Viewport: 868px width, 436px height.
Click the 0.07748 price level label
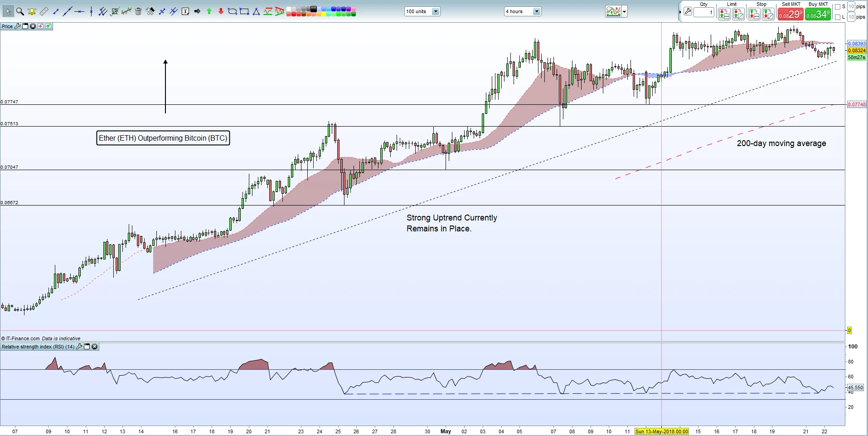click(857, 104)
